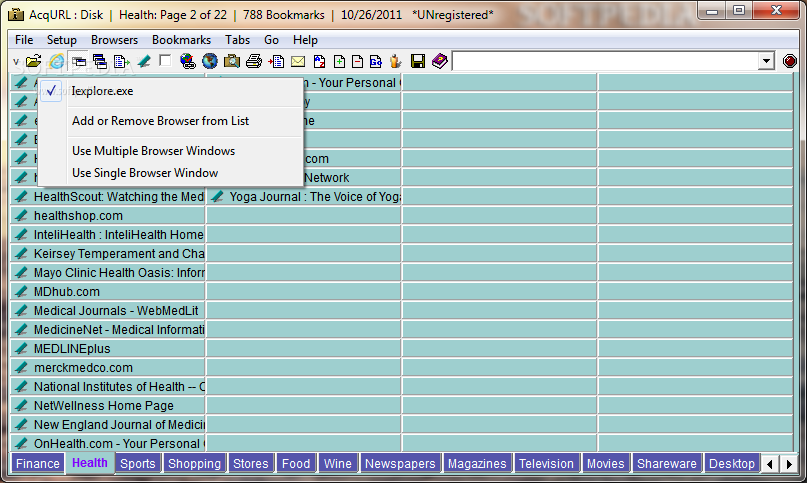Toggle the empty checkbox in the toolbar
This screenshot has height=483, width=807.
(165, 61)
